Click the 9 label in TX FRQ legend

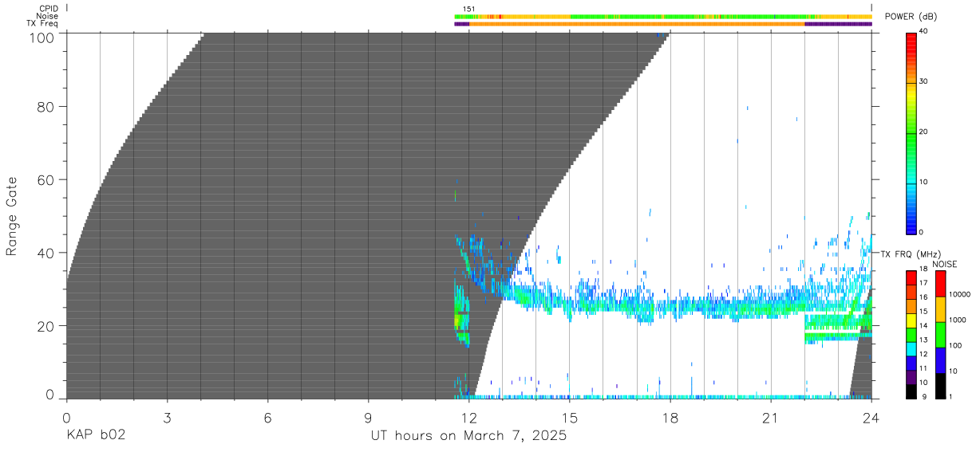click(x=923, y=396)
